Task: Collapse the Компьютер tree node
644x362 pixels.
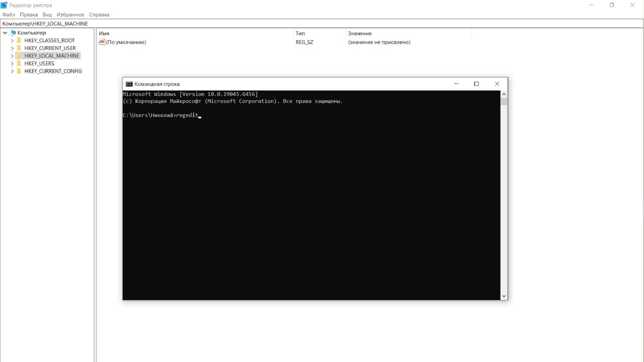Action: [5, 33]
